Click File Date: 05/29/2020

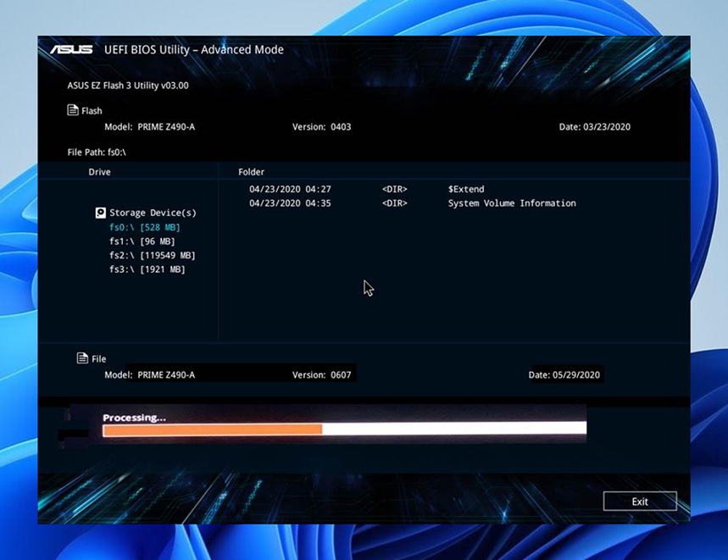point(564,374)
